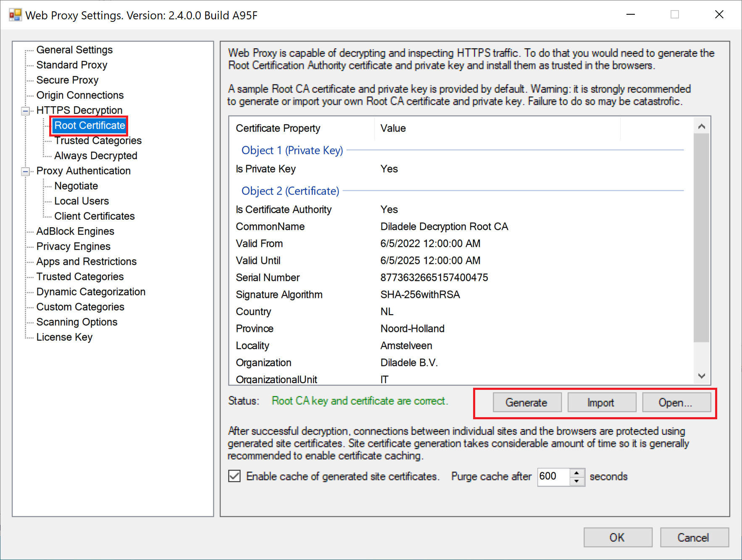The image size is (742, 560).
Task: Decrease purge cache seconds with down arrow
Action: [x=577, y=481]
